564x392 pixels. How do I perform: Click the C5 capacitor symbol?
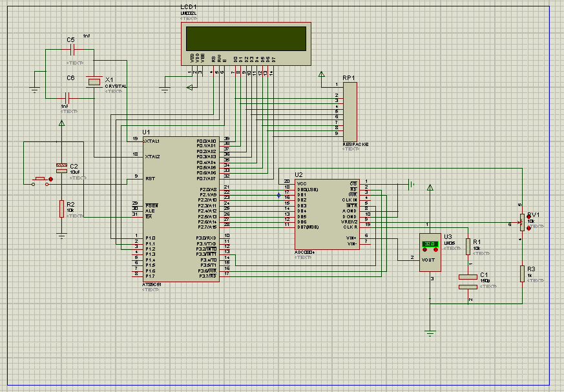(x=72, y=49)
